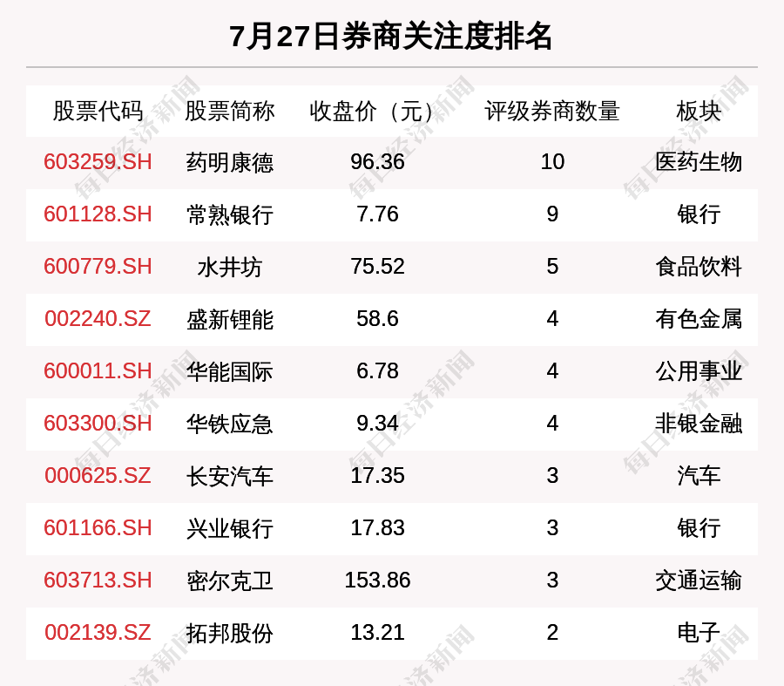Select stock name 密尔克卫
This screenshot has width=784, height=686.
coord(229,581)
